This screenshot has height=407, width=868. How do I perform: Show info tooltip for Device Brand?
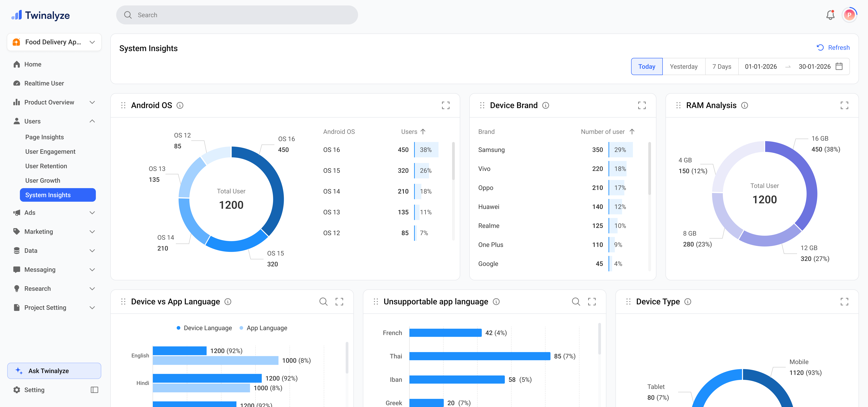click(546, 105)
